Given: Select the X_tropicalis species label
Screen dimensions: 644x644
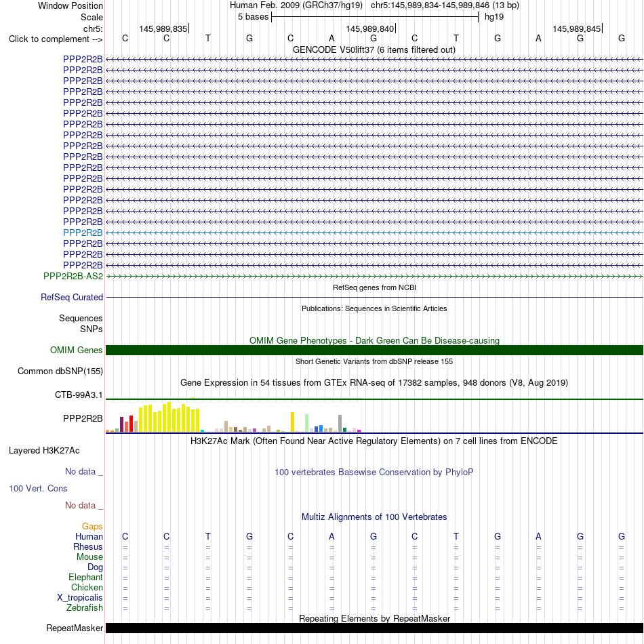Looking at the screenshot, I should click(80, 598).
